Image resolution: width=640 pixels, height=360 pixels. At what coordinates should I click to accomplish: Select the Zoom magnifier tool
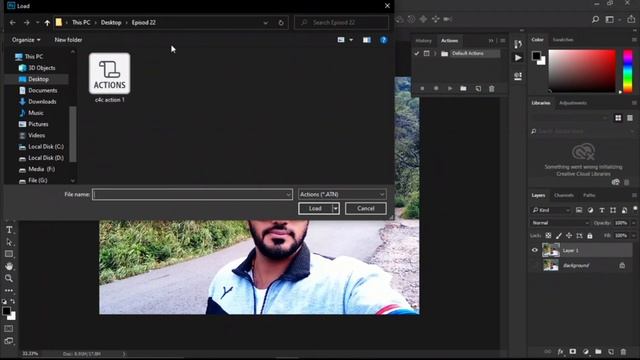click(9, 278)
